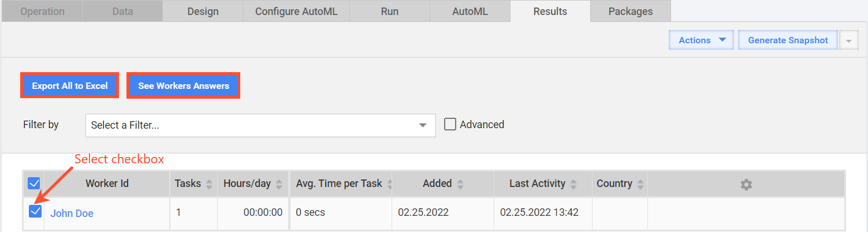Sort by Hours/day column arrows

pos(279,184)
